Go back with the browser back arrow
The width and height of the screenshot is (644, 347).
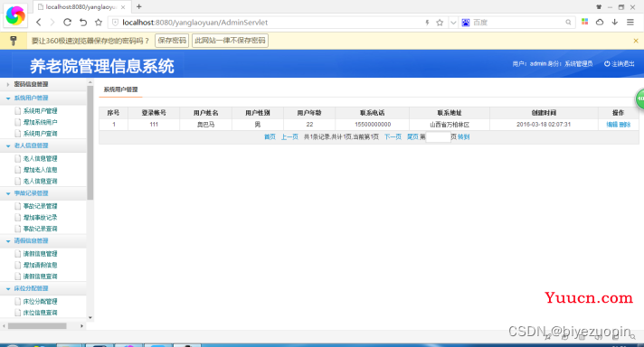[39, 23]
